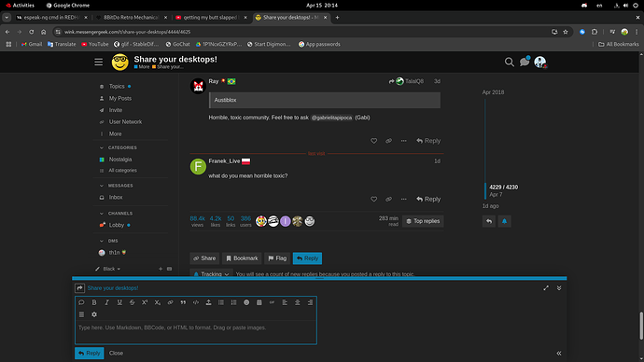Viewport: 644px width, 362px height.
Task: Show Top replies summary
Action: pos(423,221)
